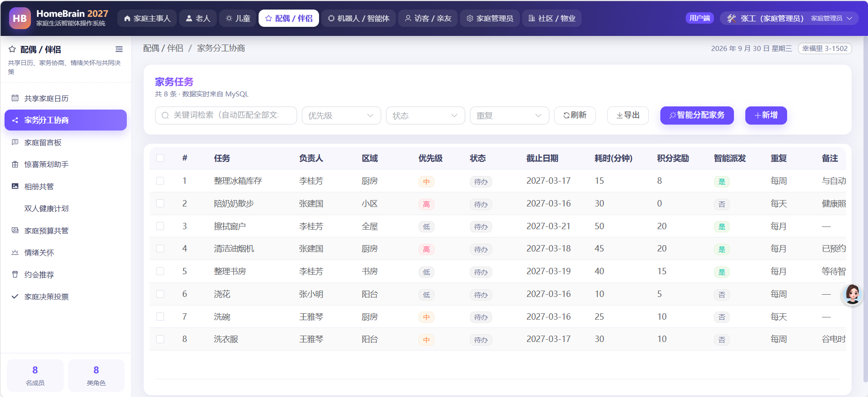Click the assistant avatar floating icon
This screenshot has height=397, width=868.
852,294
